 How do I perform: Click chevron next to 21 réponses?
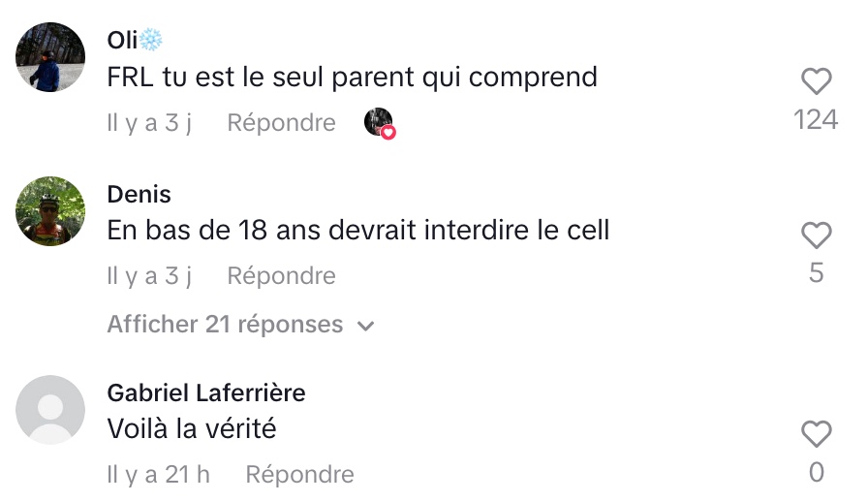pyautogui.click(x=366, y=326)
